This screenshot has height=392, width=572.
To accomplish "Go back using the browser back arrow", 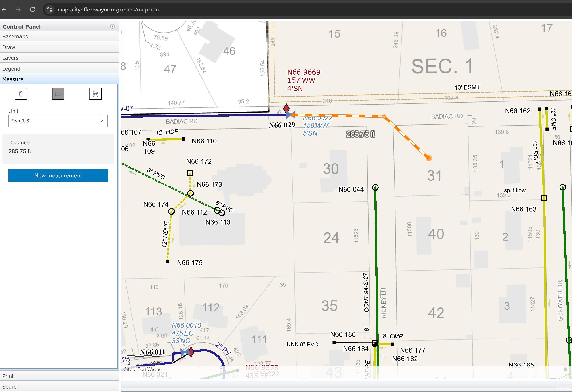I will (4, 10).
